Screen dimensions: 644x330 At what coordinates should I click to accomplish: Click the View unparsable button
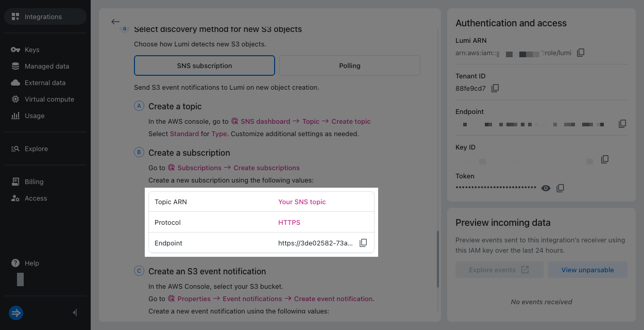(x=587, y=270)
